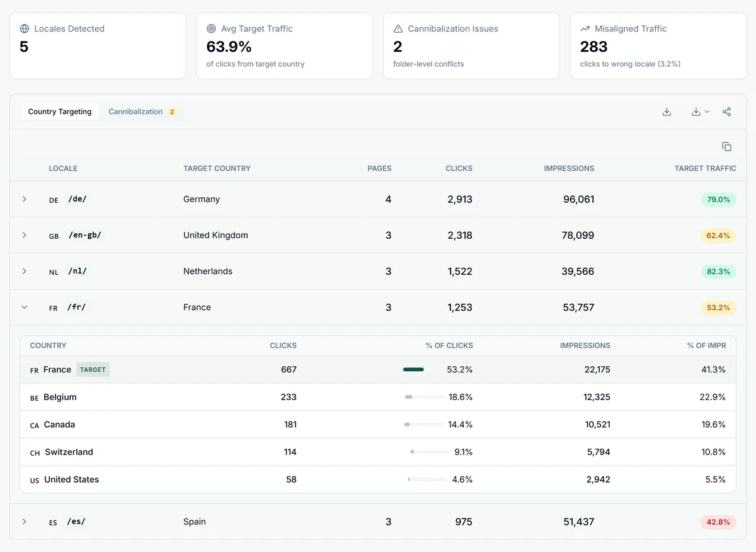Sort by TARGET COUNTRY column header
756x552 pixels.
tap(217, 168)
